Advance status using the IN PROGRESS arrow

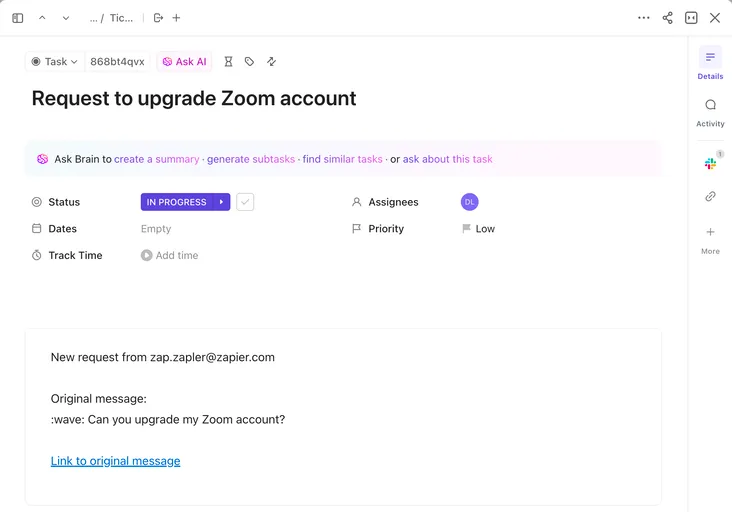click(x=221, y=202)
